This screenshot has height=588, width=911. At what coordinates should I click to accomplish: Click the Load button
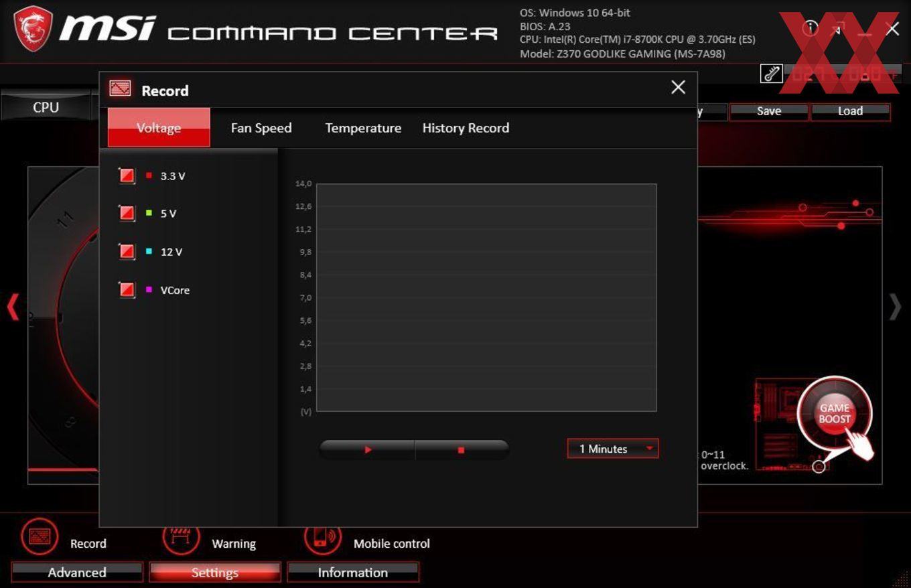click(850, 111)
